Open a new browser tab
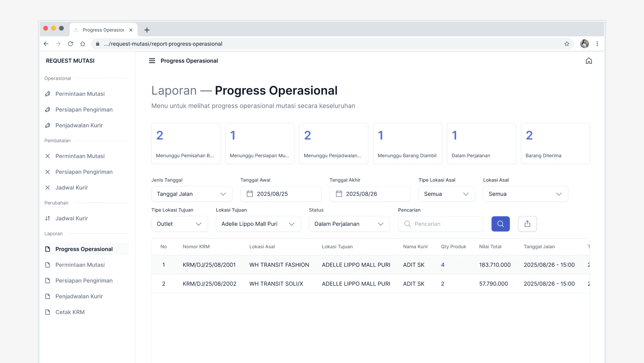This screenshot has height=363, width=644. [147, 30]
